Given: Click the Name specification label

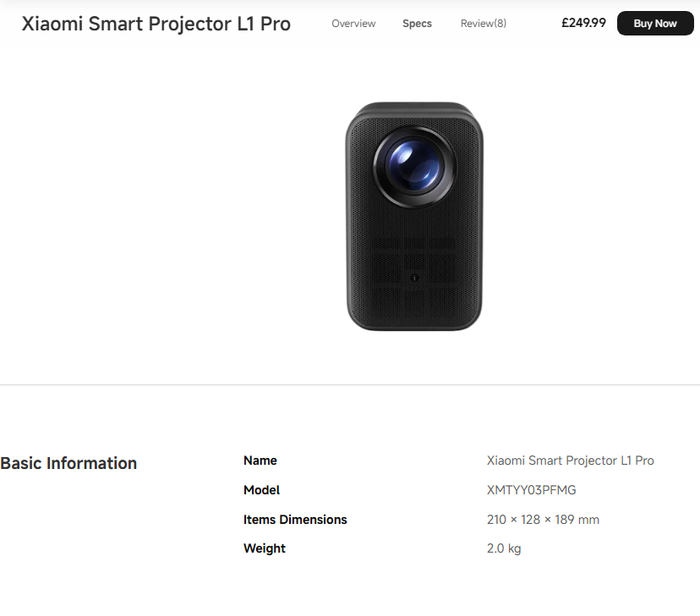Looking at the screenshot, I should coord(260,461).
